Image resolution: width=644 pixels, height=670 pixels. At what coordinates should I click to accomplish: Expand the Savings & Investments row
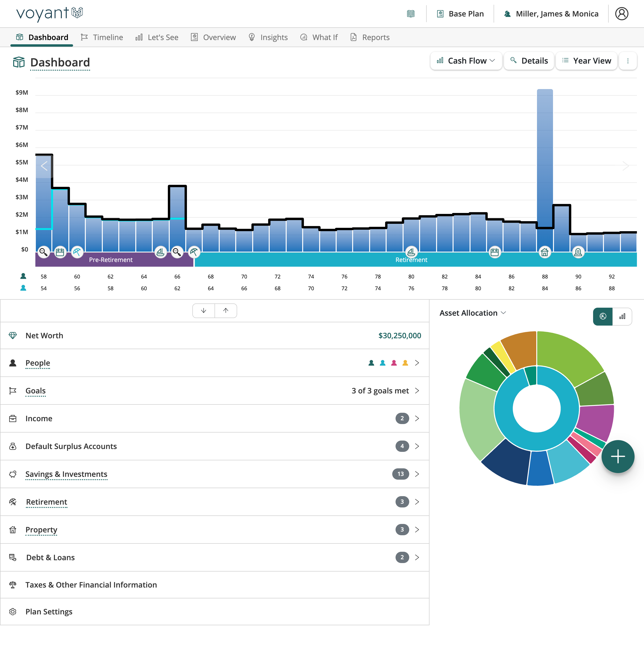pos(417,474)
